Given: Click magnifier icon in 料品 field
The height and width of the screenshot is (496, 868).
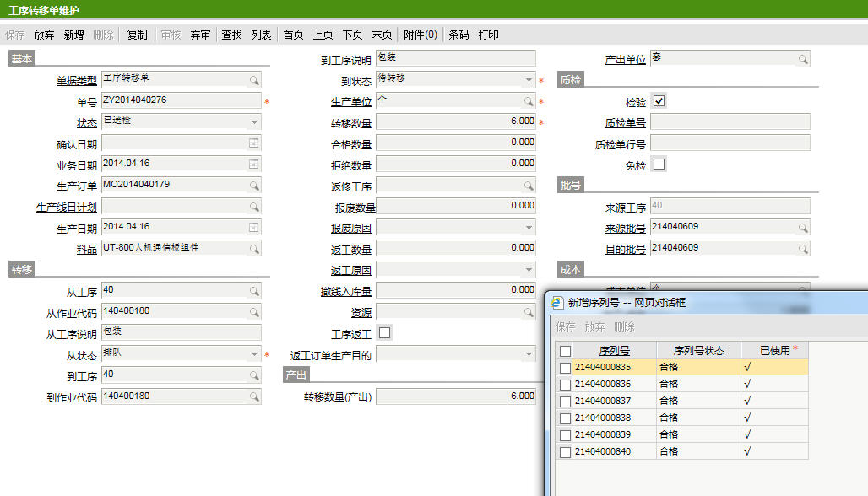Looking at the screenshot, I should (253, 249).
